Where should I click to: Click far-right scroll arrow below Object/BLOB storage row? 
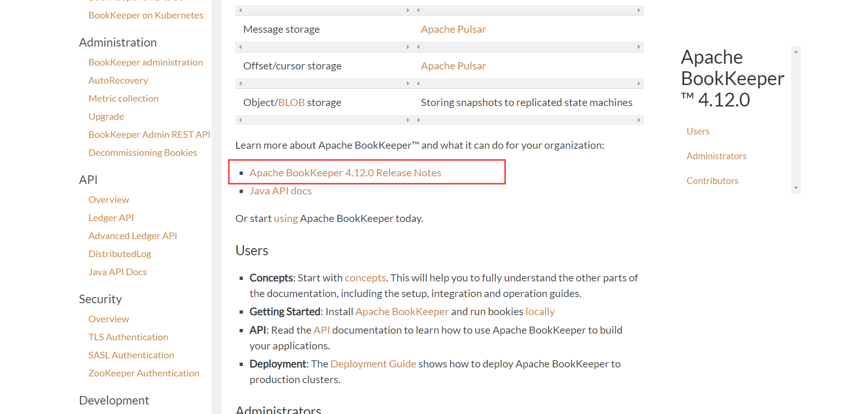coord(639,120)
